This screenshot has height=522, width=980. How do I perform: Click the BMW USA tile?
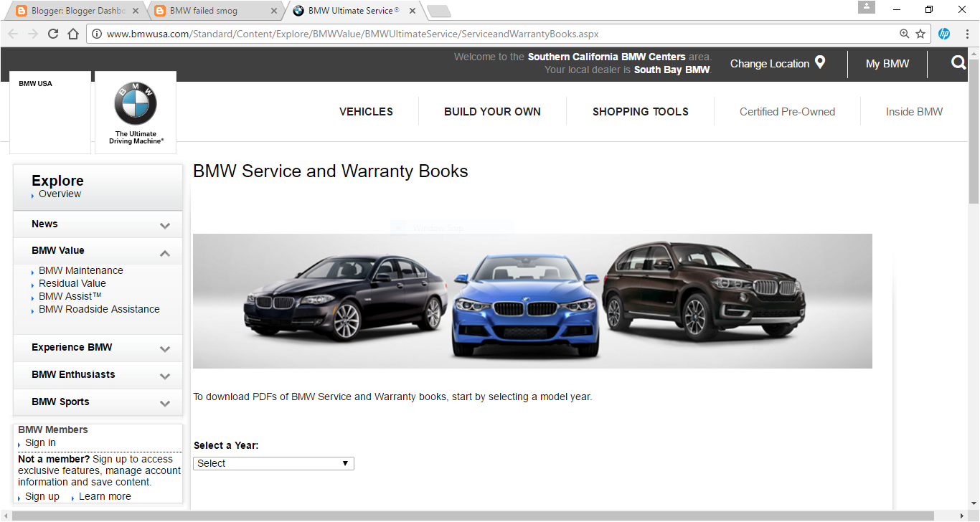pyautogui.click(x=50, y=112)
